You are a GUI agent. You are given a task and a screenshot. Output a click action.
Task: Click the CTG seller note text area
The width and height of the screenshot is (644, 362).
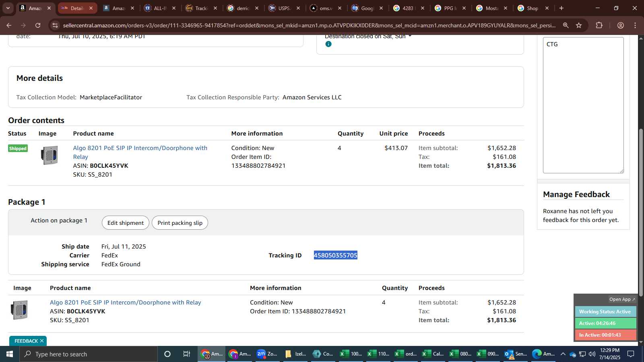pyautogui.click(x=583, y=105)
